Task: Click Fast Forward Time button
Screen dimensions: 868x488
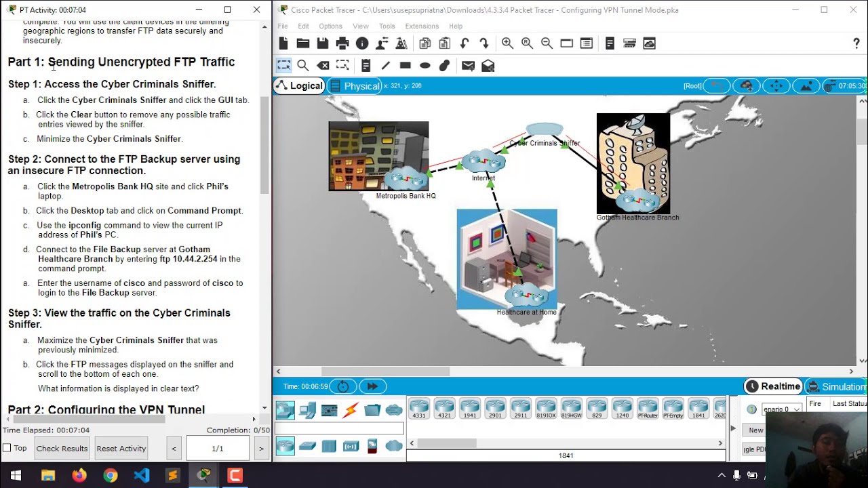Action: 372,386
